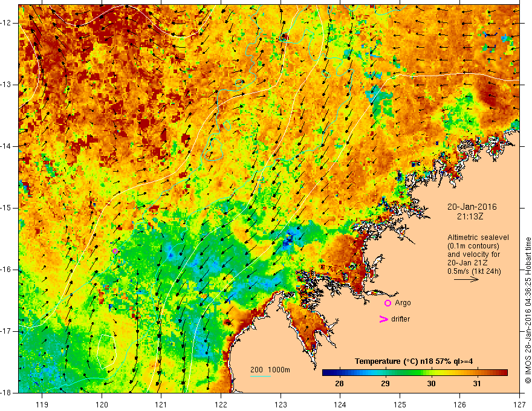Click the longitude label '119'
The height and width of the screenshot is (411, 532).
tap(42, 404)
